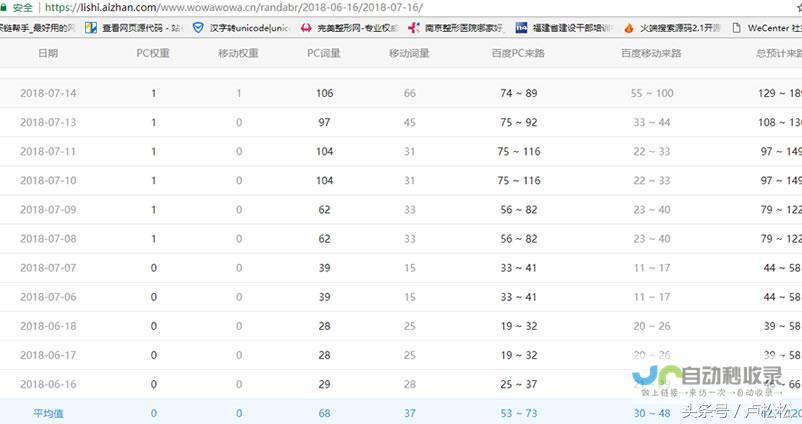The width and height of the screenshot is (802, 424).
Task: Click 19 ~ 32 in the 2018-06-18 row
Action: point(519,326)
